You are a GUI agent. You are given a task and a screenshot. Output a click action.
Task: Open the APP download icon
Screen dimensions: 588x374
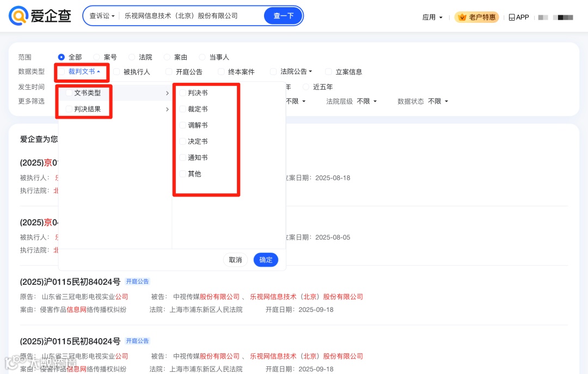512,17
